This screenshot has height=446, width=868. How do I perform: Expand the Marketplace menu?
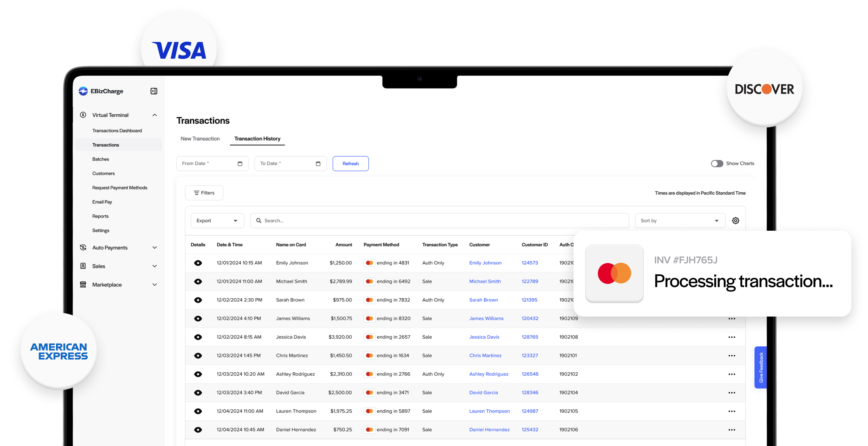[155, 285]
